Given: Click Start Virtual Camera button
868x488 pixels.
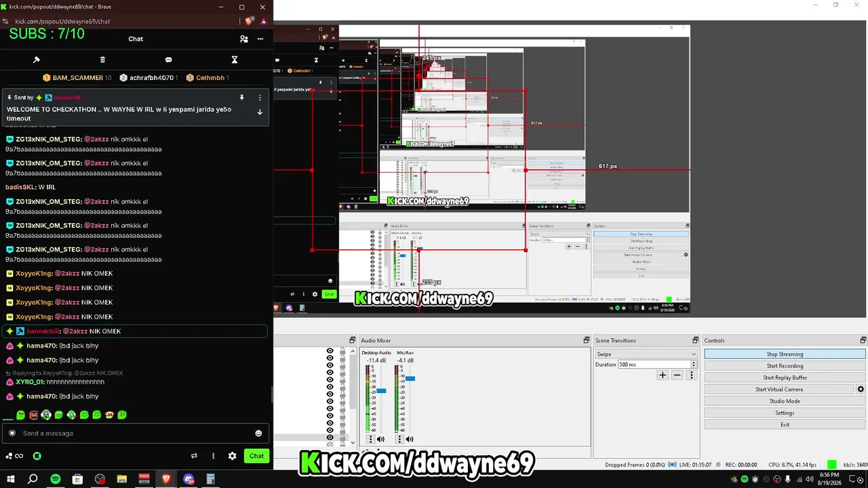Looking at the screenshot, I should tap(778, 389).
